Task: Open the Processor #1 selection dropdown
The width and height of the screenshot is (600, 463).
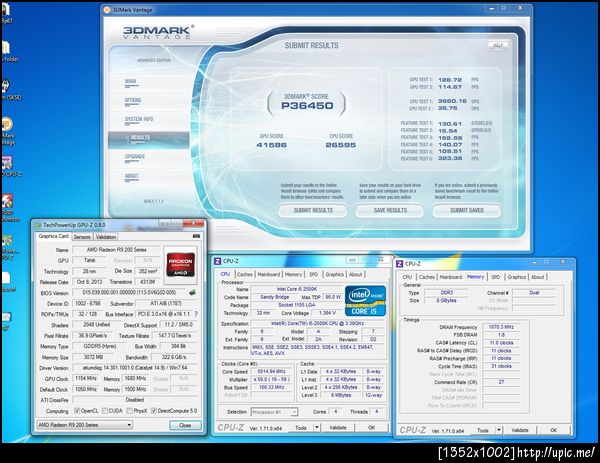Action: pos(274,412)
